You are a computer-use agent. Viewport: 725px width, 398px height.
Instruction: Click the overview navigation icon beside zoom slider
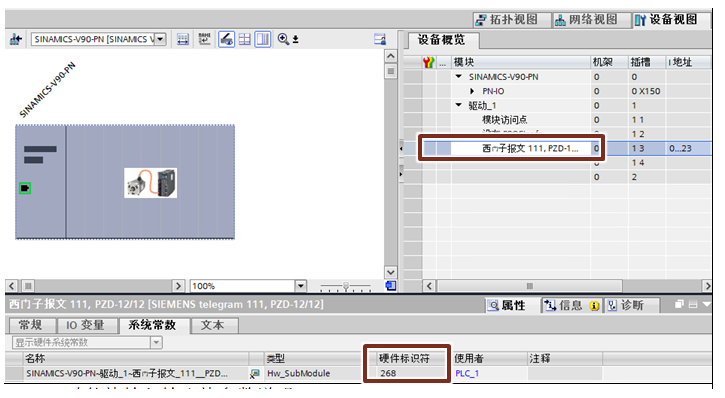(x=391, y=286)
